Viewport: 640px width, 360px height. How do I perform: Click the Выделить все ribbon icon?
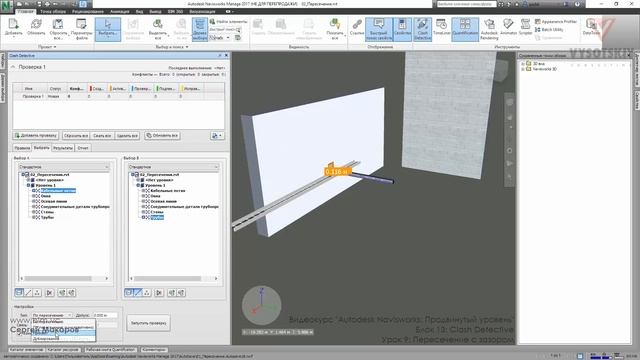click(157, 29)
